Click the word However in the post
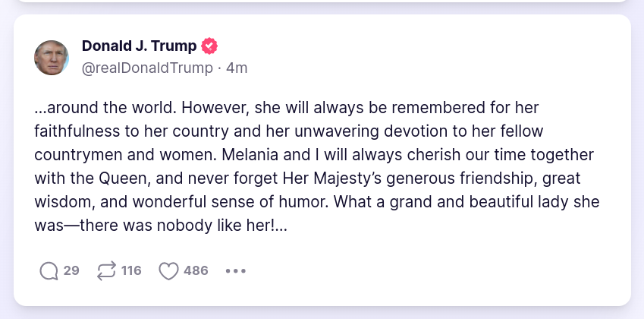644x319 pixels. [x=215, y=106]
